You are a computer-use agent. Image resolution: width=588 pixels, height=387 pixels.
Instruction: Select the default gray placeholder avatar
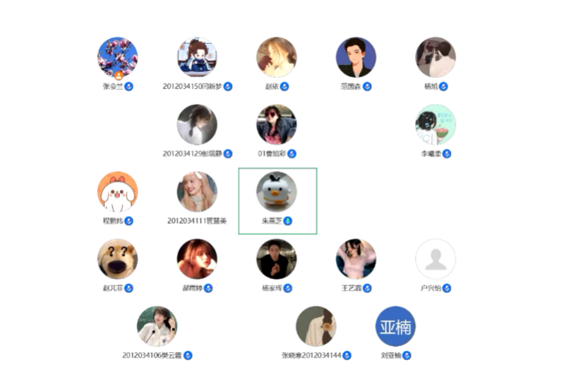(x=436, y=259)
